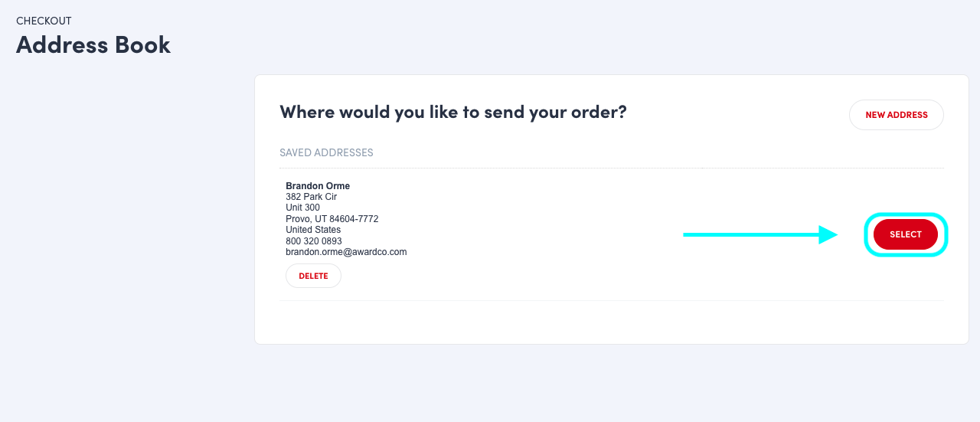Viewport: 980px width, 422px height.
Task: Click the dotted divider under Saved Addresses
Action: [x=611, y=168]
